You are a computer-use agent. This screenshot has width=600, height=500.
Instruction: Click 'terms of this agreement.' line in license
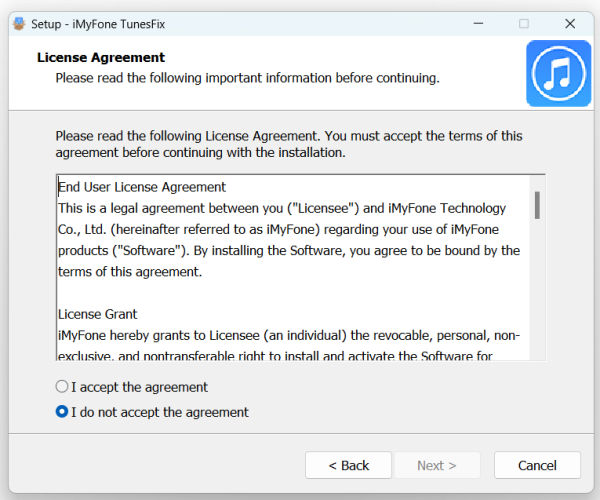click(130, 272)
